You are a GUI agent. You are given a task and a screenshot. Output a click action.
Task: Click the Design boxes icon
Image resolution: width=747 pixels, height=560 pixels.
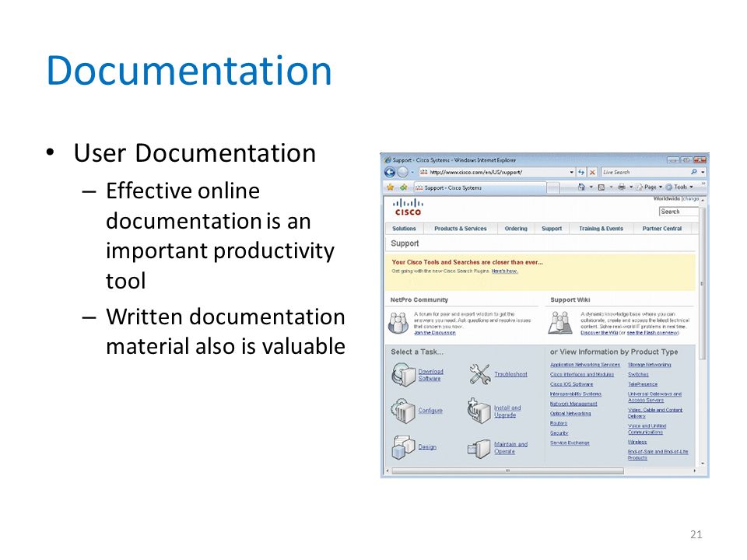coord(404,447)
